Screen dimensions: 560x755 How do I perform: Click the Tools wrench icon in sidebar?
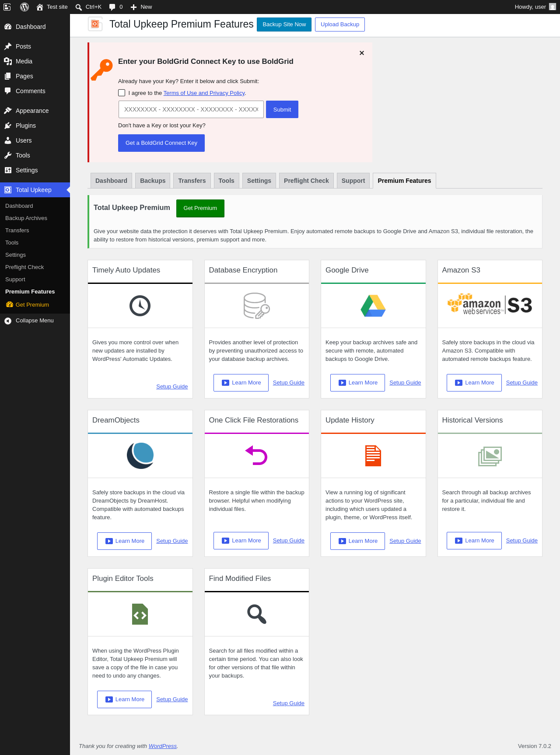8,155
